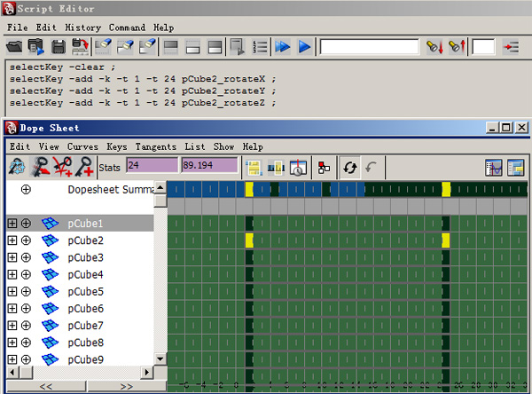Click the Frame All icon

[254, 168]
